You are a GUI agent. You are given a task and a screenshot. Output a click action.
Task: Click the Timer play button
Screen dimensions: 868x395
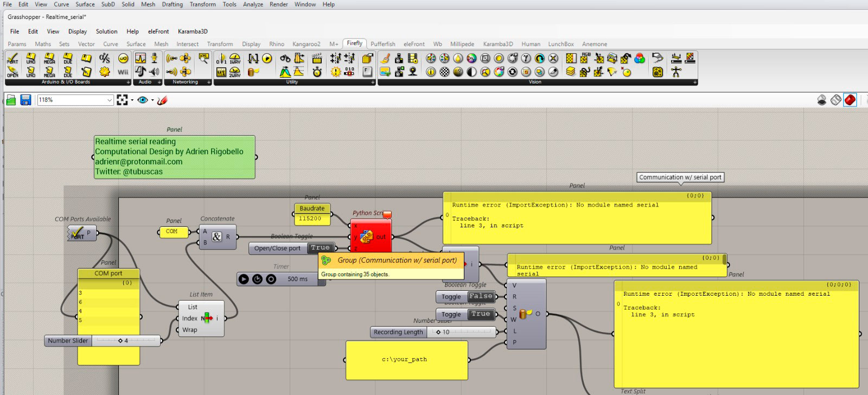(244, 279)
